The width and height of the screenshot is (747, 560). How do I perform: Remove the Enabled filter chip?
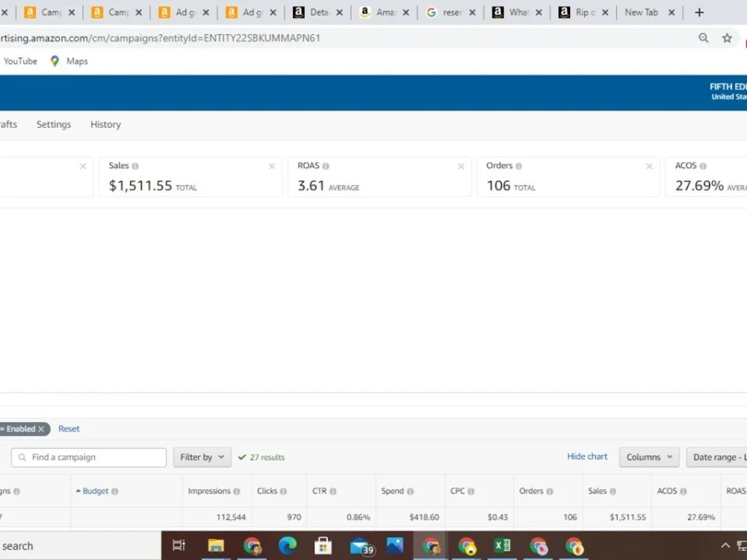41,429
